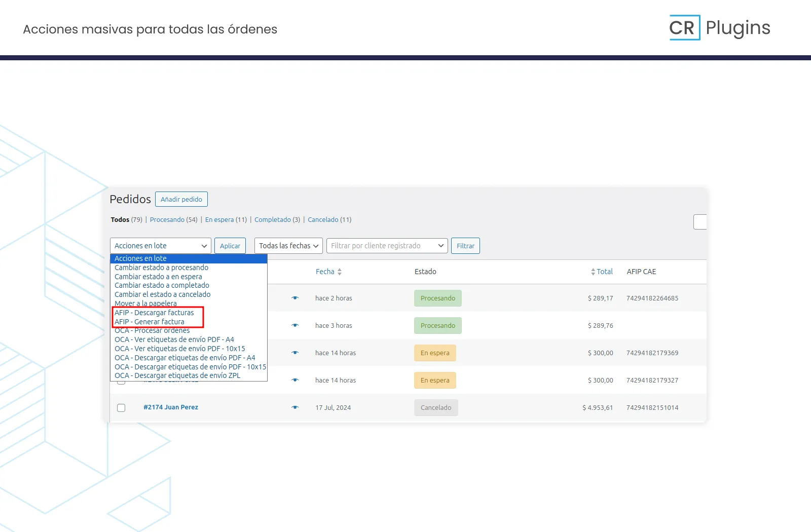811x532 pixels.
Task: Filter orders by 'Procesando' status link
Action: pyautogui.click(x=167, y=219)
